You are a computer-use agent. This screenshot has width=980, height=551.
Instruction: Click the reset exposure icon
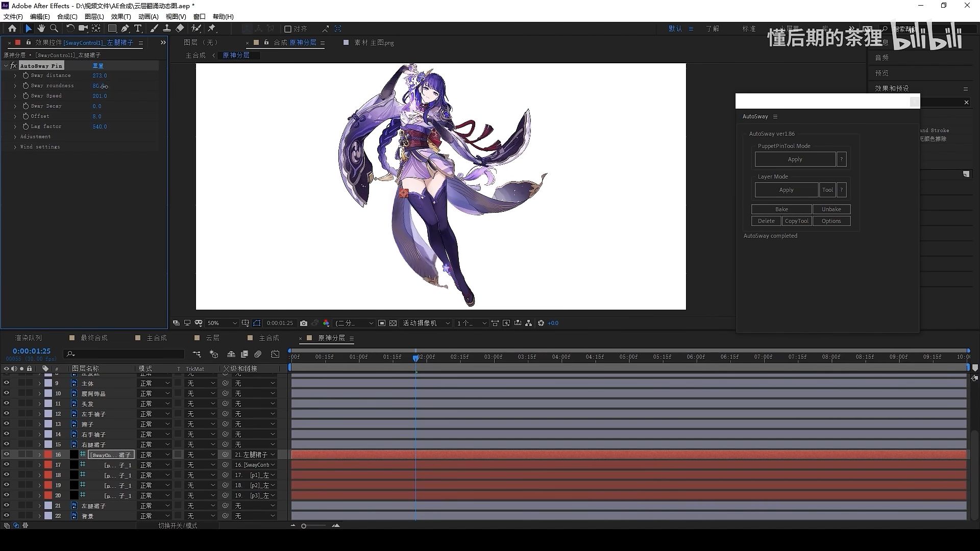coord(541,323)
